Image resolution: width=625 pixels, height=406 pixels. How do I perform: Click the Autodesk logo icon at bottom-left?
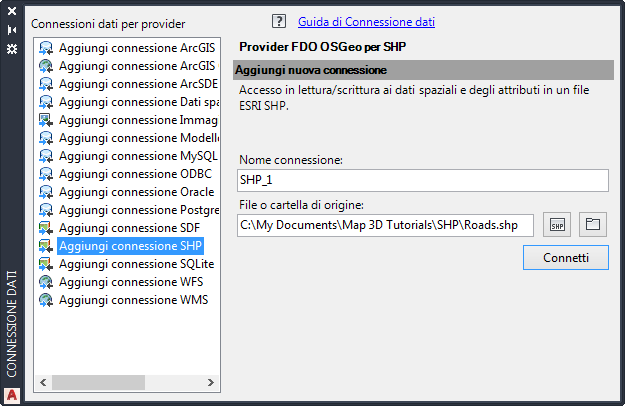tap(12, 393)
